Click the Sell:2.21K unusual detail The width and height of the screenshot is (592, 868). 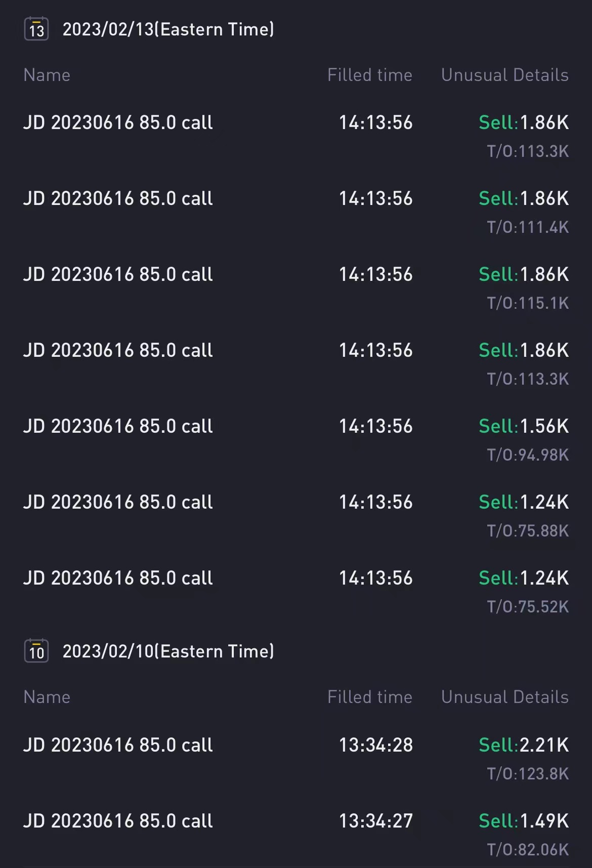pyautogui.click(x=524, y=745)
